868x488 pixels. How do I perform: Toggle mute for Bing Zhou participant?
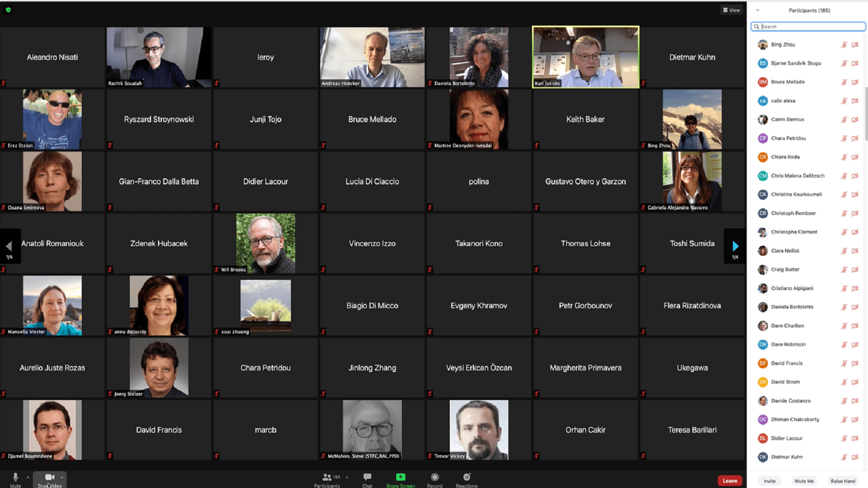[842, 44]
